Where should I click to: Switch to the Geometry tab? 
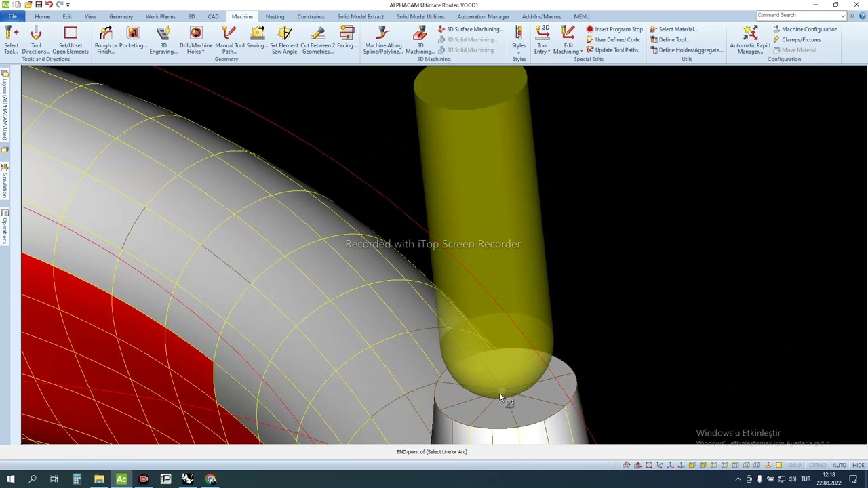click(121, 16)
